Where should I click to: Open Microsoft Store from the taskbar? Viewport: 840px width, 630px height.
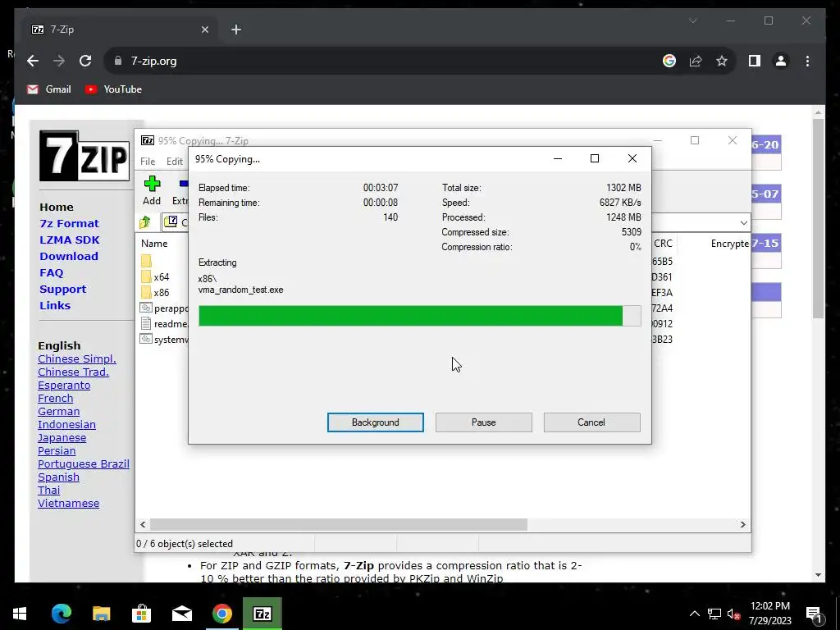[x=141, y=614]
